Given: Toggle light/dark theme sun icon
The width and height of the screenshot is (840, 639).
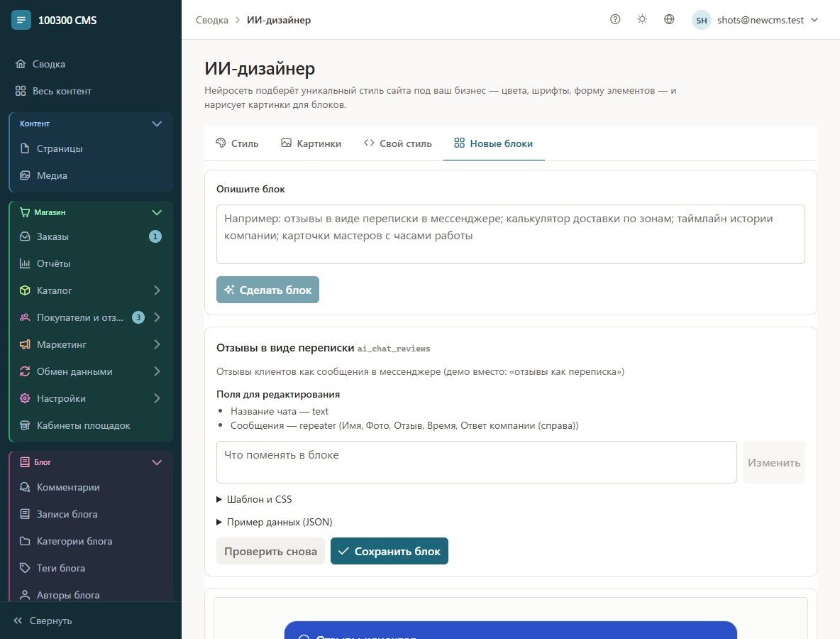Looking at the screenshot, I should click(642, 19).
